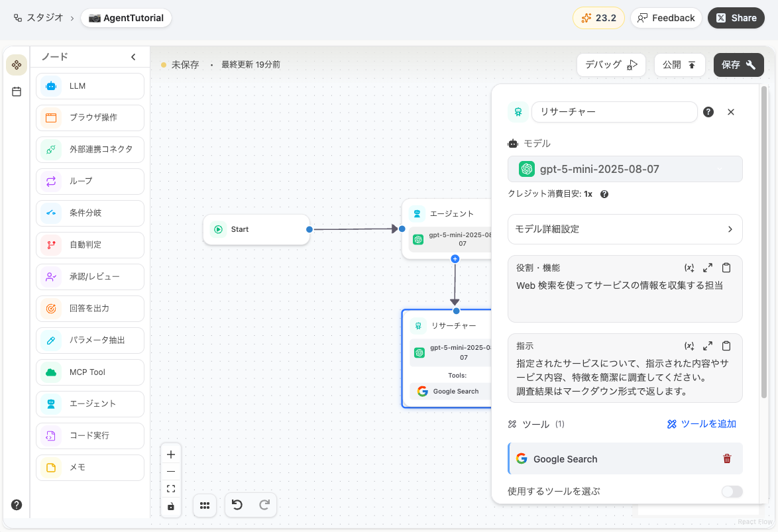Open the gpt-5-mini model selector
This screenshot has height=532, width=778.
[x=624, y=169]
